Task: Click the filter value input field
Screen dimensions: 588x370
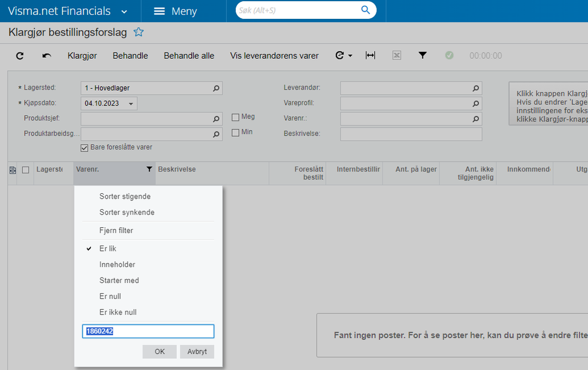Action: pyautogui.click(x=148, y=331)
